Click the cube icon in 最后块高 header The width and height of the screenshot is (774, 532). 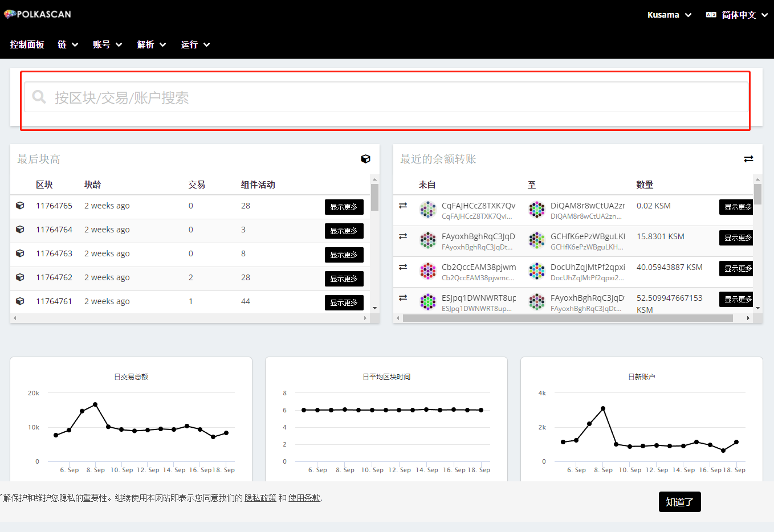366,159
